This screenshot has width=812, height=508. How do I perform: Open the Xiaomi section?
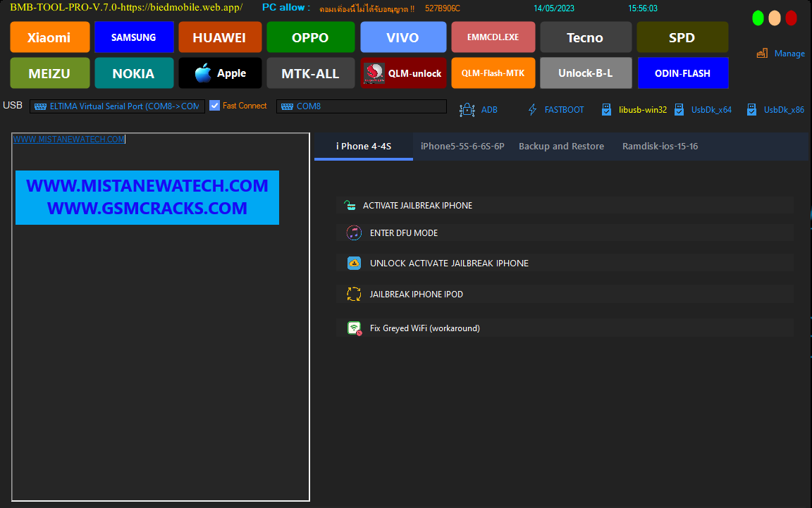tap(50, 37)
